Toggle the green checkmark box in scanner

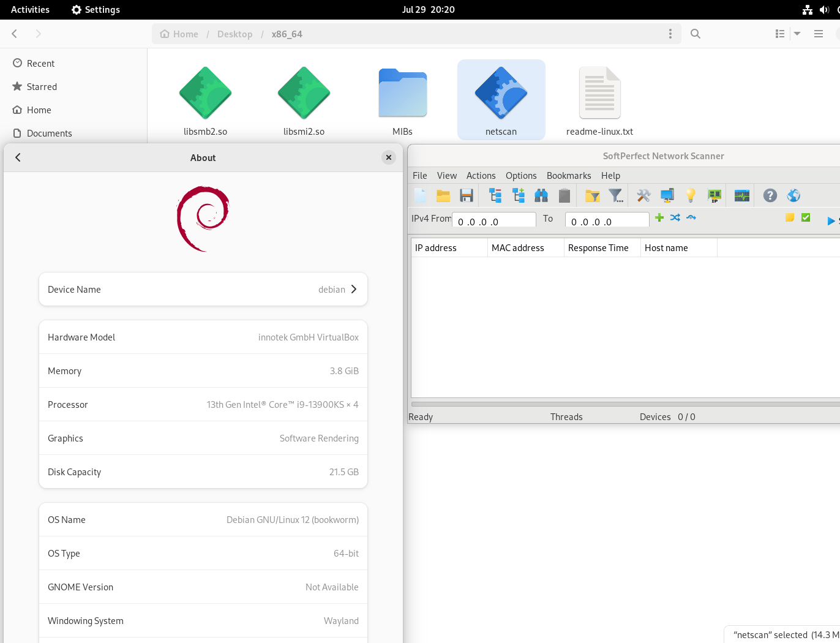[806, 217]
